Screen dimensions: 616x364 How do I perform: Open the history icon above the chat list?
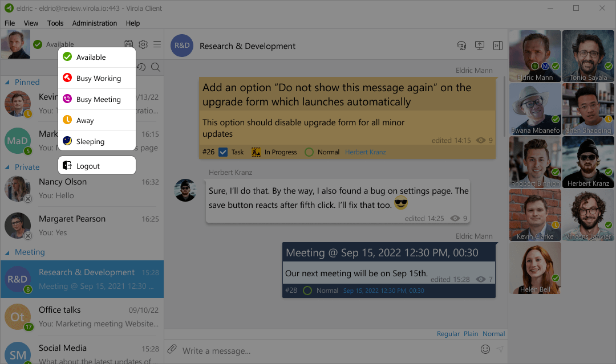tap(141, 67)
